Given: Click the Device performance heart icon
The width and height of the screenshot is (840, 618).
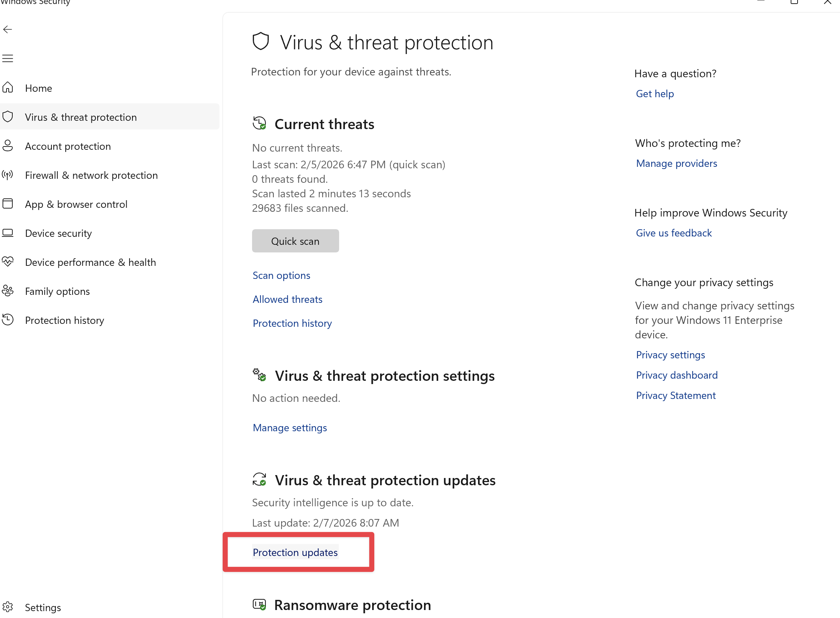Looking at the screenshot, I should point(8,262).
